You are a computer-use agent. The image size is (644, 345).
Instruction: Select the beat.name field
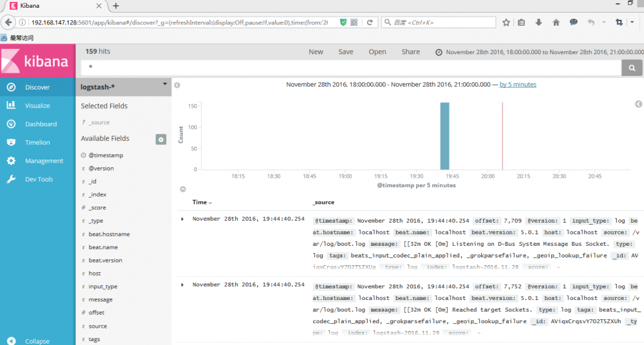click(x=103, y=247)
